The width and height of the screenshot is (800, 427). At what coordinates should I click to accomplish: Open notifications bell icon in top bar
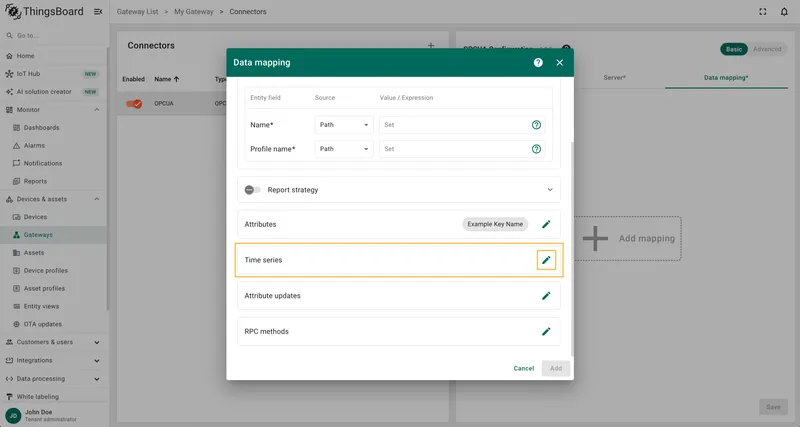pos(784,11)
